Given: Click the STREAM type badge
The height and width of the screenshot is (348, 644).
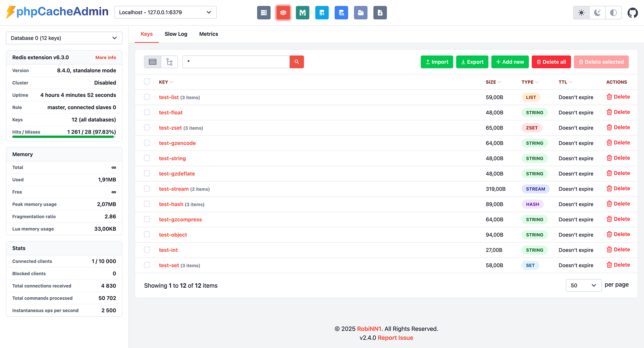Looking at the screenshot, I should [535, 189].
